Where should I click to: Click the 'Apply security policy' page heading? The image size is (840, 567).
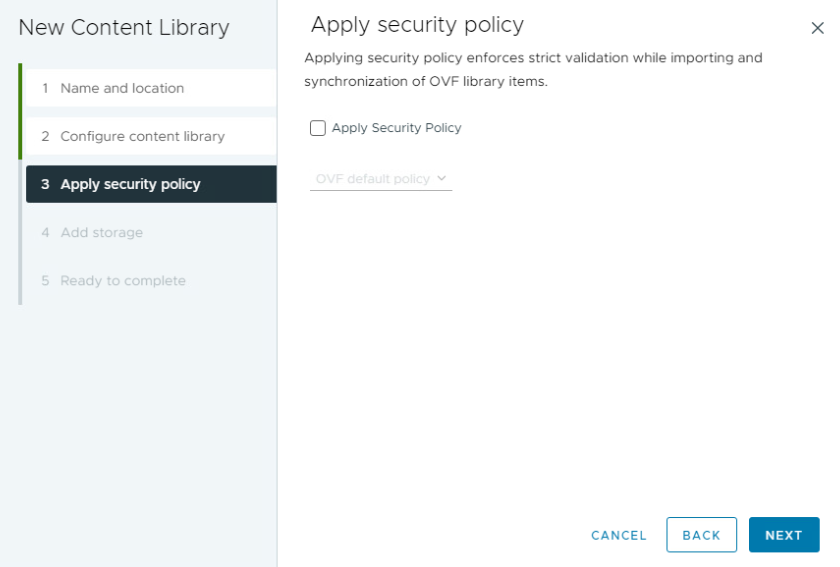click(417, 25)
